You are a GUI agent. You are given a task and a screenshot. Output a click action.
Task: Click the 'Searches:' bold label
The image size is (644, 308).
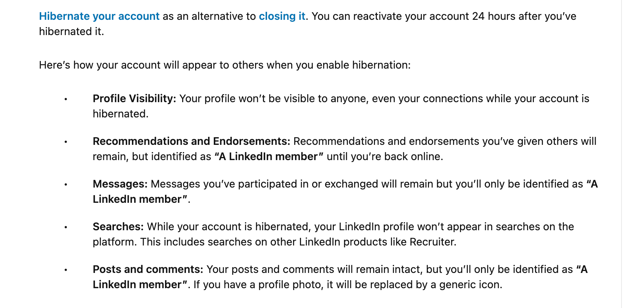click(118, 227)
